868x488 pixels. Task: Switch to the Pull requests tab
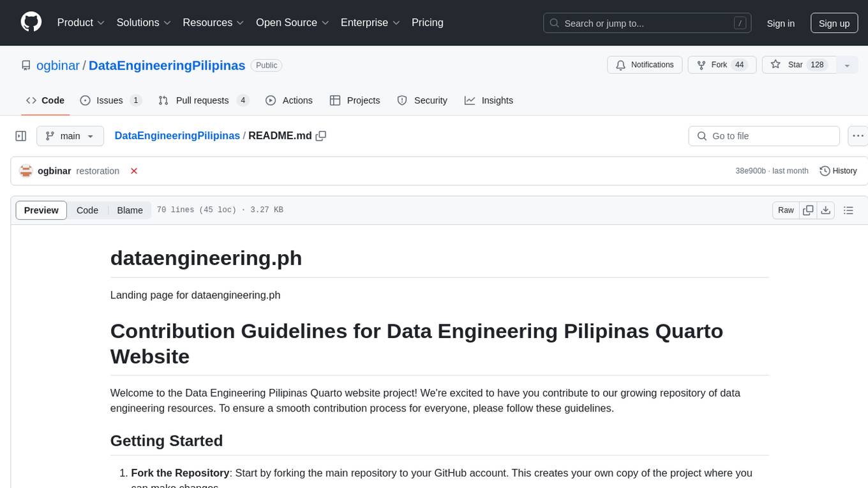tap(203, 100)
